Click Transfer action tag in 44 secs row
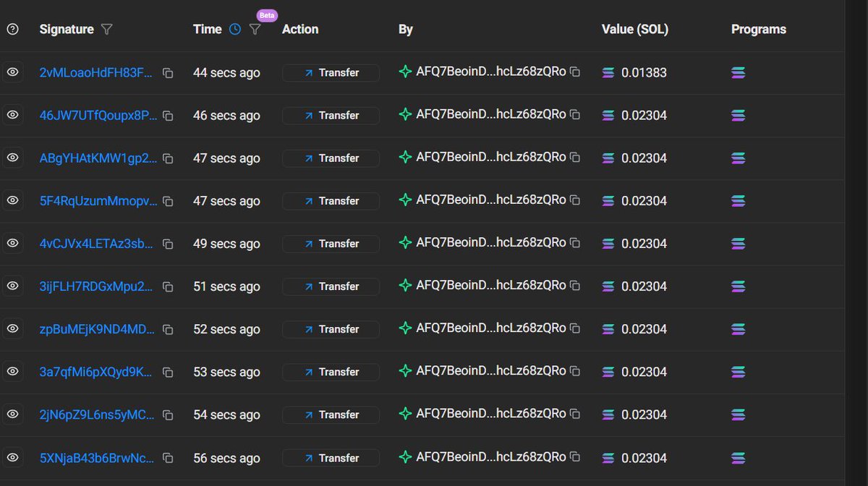868x486 pixels. click(x=331, y=72)
